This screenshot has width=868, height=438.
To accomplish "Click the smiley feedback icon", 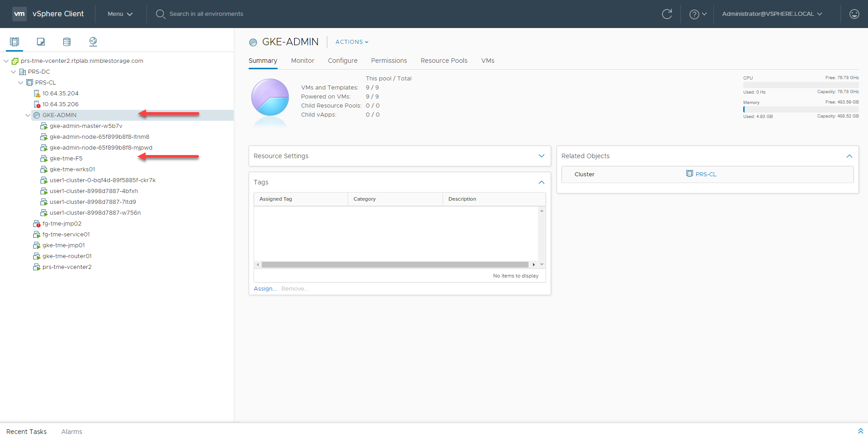I will 854,14.
